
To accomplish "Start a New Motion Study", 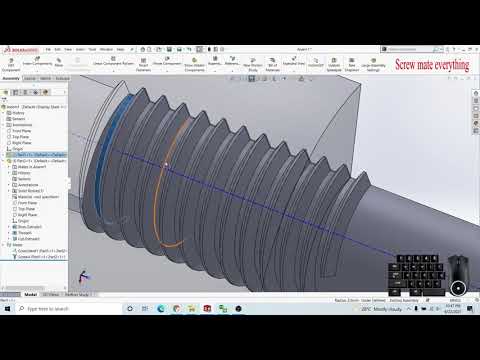I will 253,65.
